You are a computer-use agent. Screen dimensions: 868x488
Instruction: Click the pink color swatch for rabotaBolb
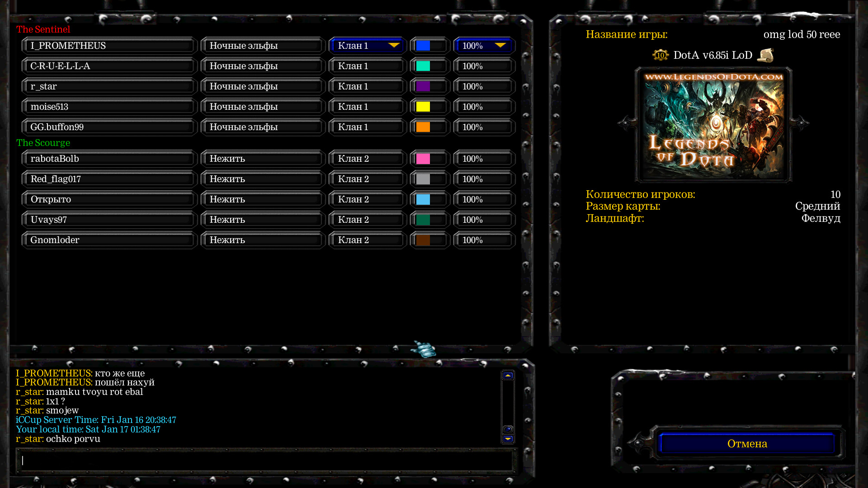click(x=424, y=159)
